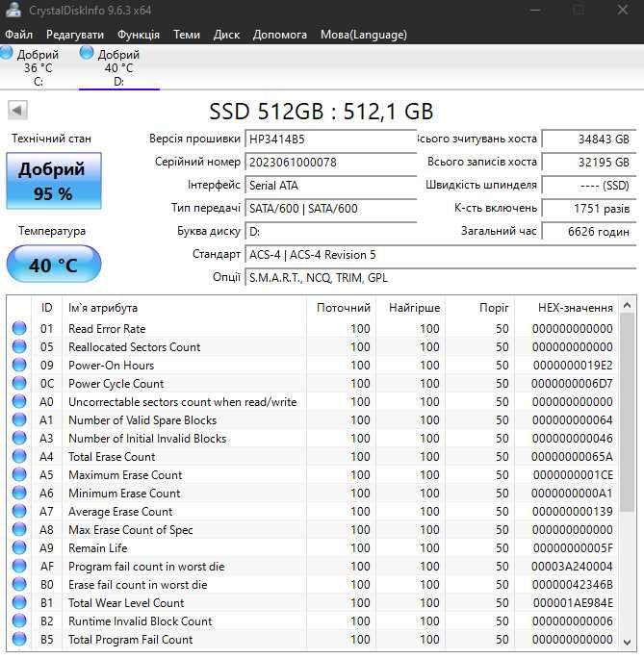Select drive D: disk tab
644x659 pixels.
(x=119, y=67)
